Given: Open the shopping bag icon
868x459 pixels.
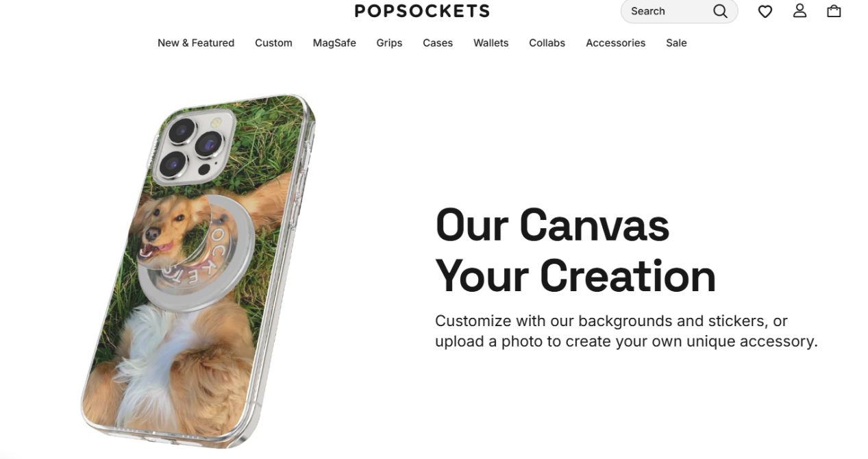Looking at the screenshot, I should [x=834, y=11].
